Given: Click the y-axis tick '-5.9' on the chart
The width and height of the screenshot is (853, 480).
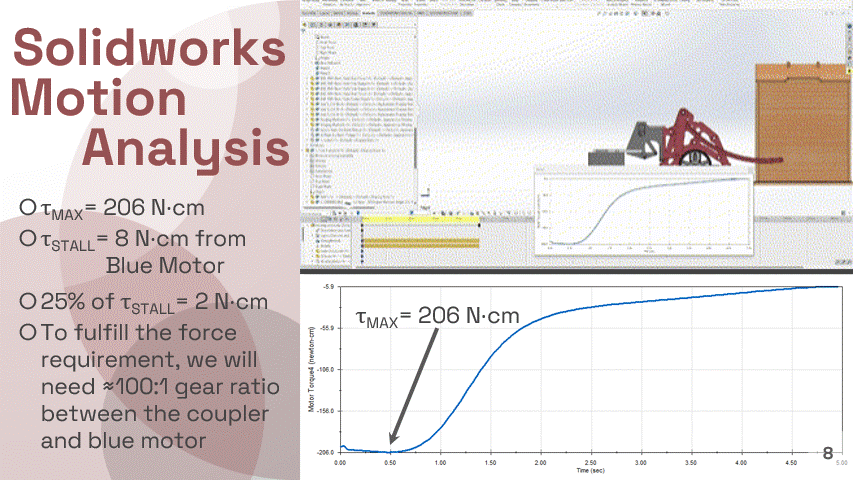Looking at the screenshot, I should [329, 287].
